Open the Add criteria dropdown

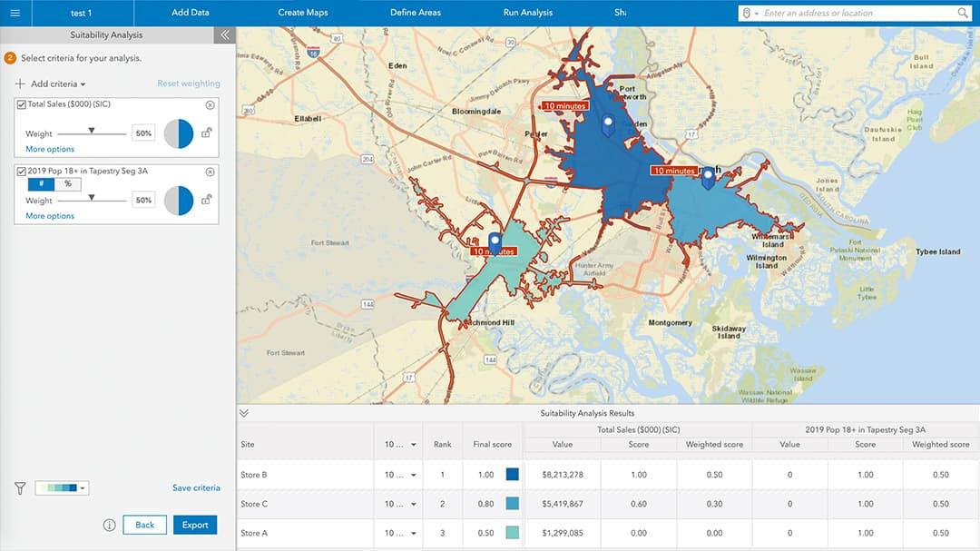coord(52,84)
